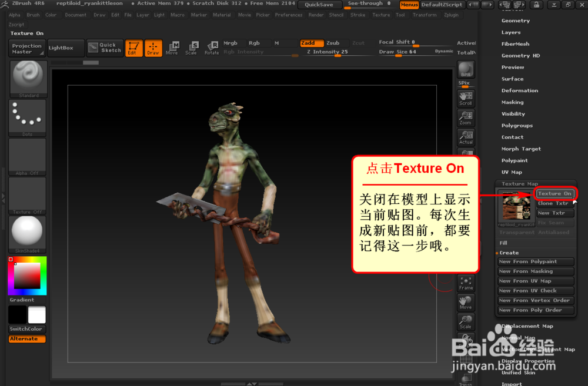The width and height of the screenshot is (588, 386).
Task: Open LightBox
Action: [x=66, y=48]
